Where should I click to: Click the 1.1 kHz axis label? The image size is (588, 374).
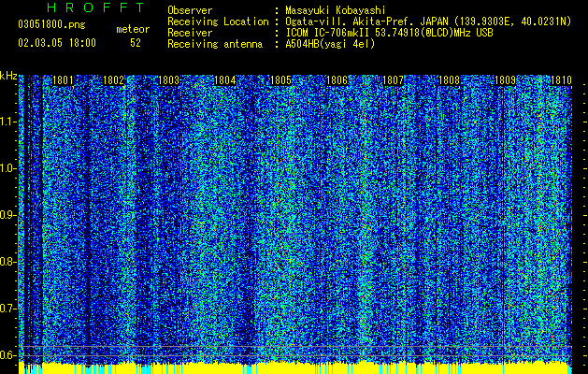7,122
